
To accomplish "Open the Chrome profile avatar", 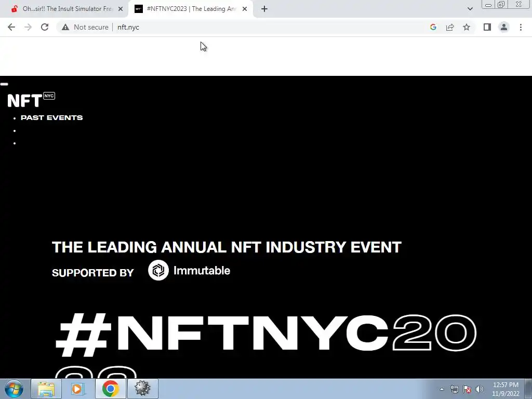I will click(x=504, y=27).
